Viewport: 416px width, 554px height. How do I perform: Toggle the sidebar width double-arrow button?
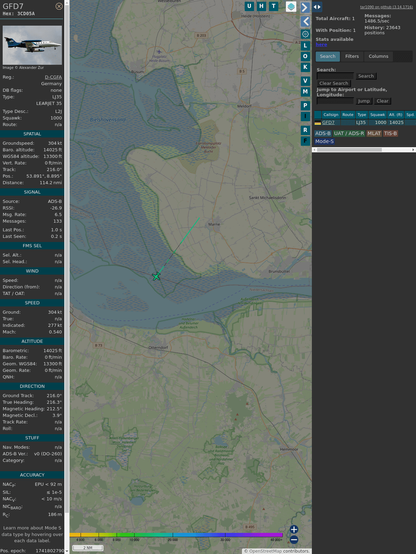coord(317,7)
